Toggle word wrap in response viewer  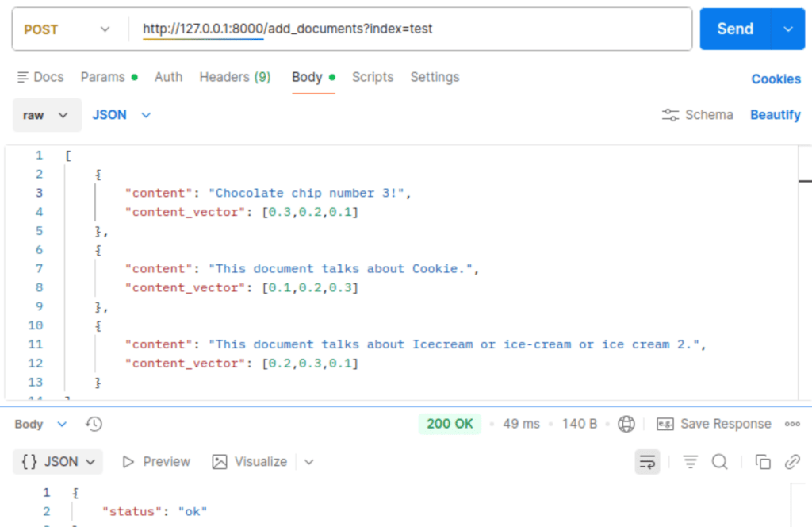coord(648,461)
